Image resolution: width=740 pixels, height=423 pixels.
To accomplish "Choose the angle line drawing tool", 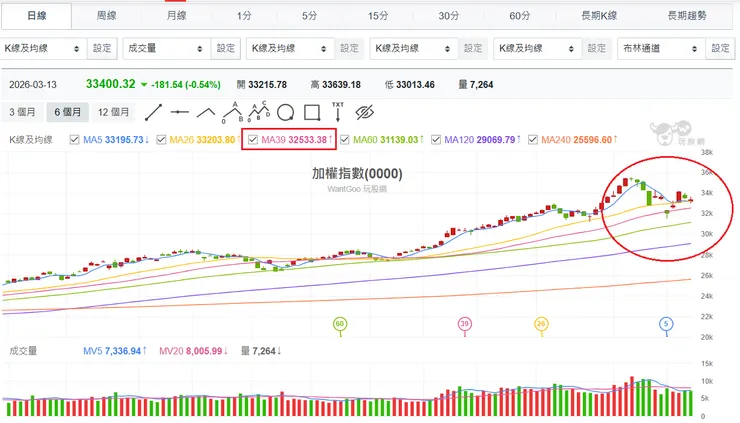I will [x=206, y=112].
